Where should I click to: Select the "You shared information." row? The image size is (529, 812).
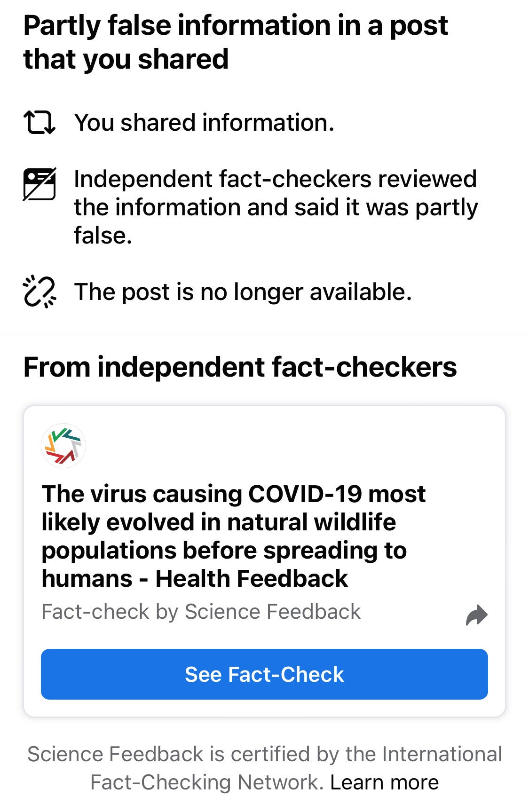204,123
